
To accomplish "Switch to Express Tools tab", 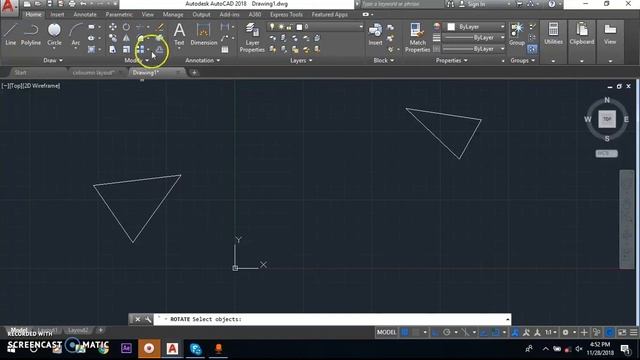I will (x=286, y=14).
